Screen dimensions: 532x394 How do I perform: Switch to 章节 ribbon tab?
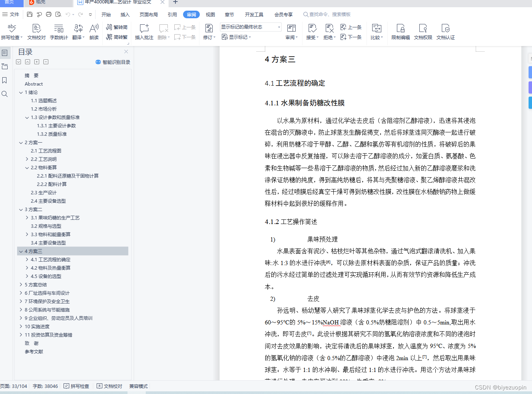(x=229, y=14)
